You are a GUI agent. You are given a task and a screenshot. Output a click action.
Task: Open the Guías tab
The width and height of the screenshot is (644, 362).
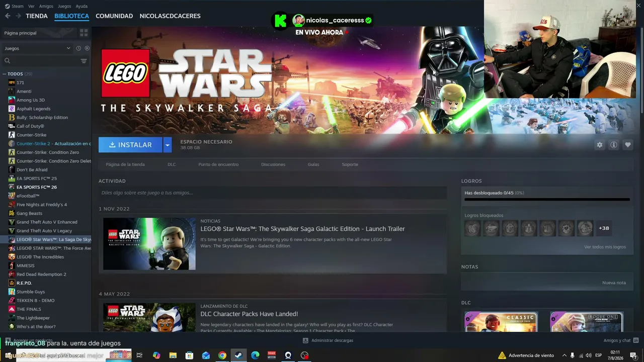point(313,164)
